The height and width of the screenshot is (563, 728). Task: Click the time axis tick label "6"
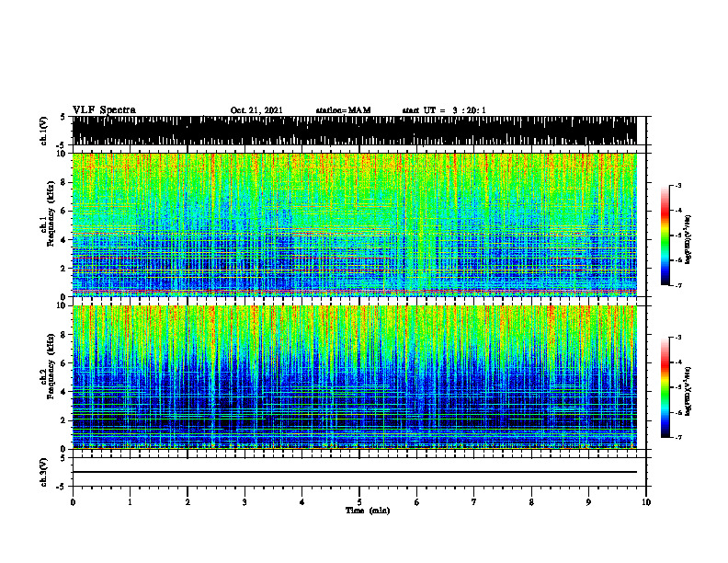[x=416, y=502]
